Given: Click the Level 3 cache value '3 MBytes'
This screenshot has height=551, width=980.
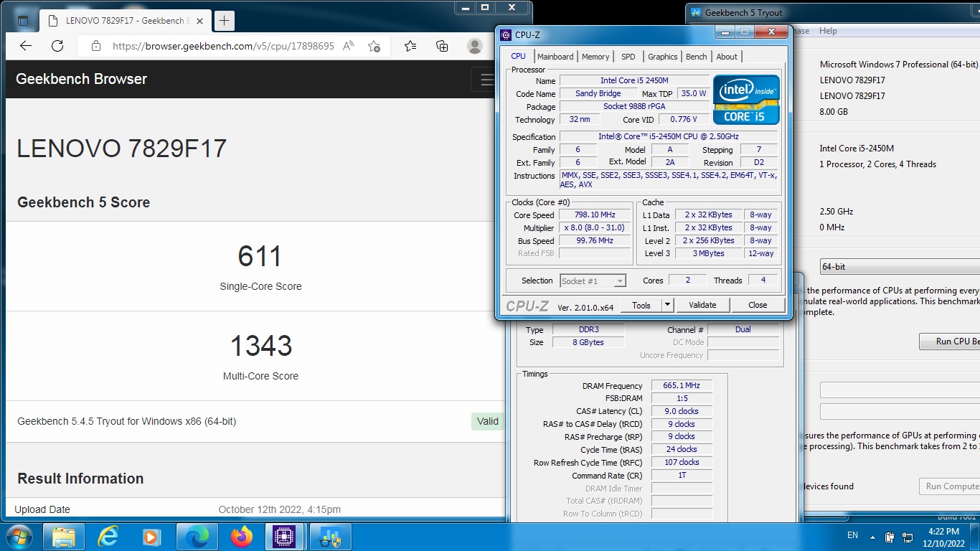Looking at the screenshot, I should coord(708,253).
